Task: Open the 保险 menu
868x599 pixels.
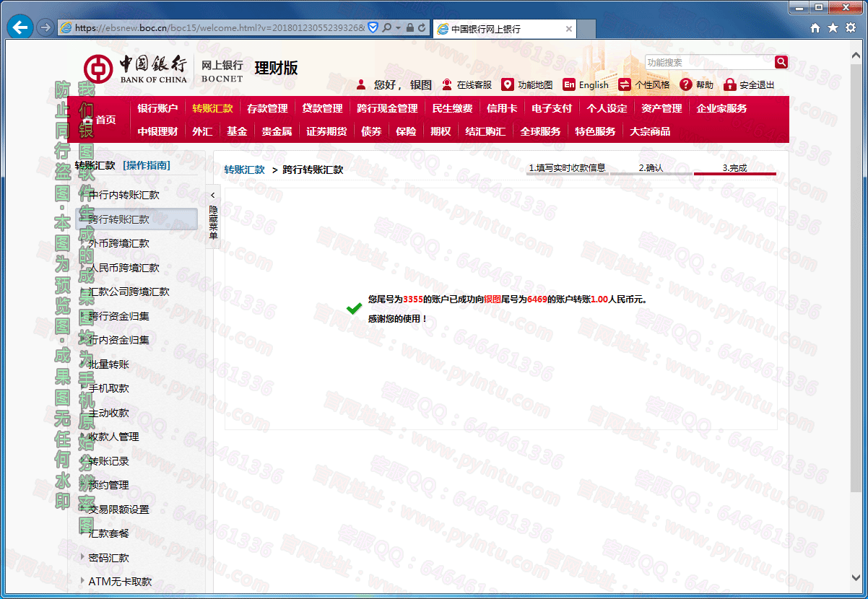Action: 406,131
